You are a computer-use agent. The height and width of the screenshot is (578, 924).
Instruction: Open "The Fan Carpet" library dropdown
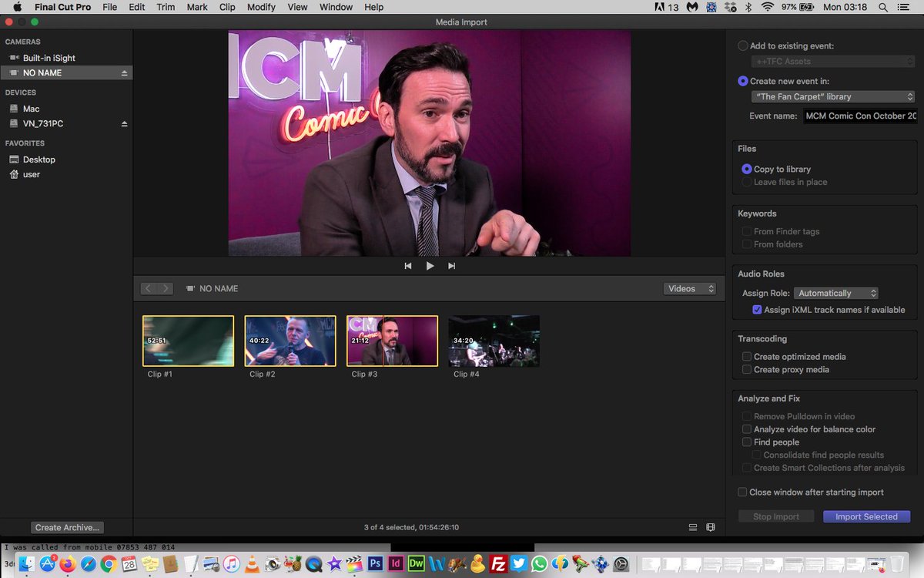[832, 97]
